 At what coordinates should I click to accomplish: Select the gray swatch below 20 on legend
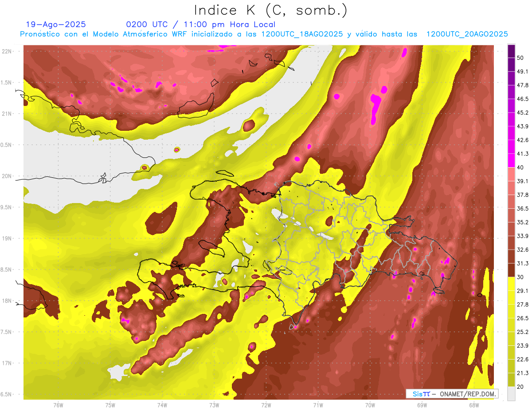point(511,394)
